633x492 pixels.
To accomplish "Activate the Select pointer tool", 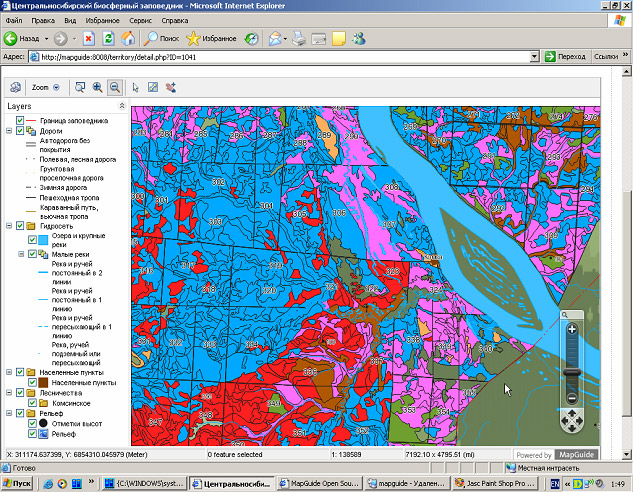I will coord(137,88).
